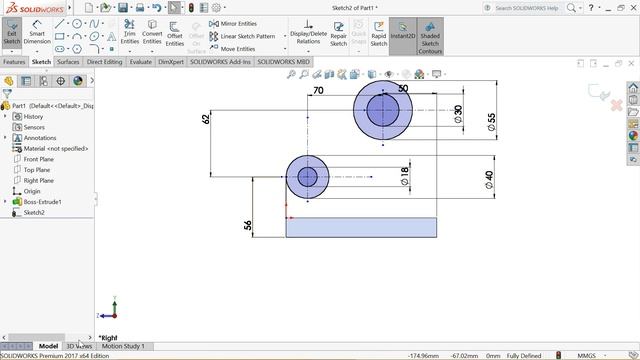Select the Smart Dimension tool
The width and height of the screenshot is (640, 360).
[37, 32]
